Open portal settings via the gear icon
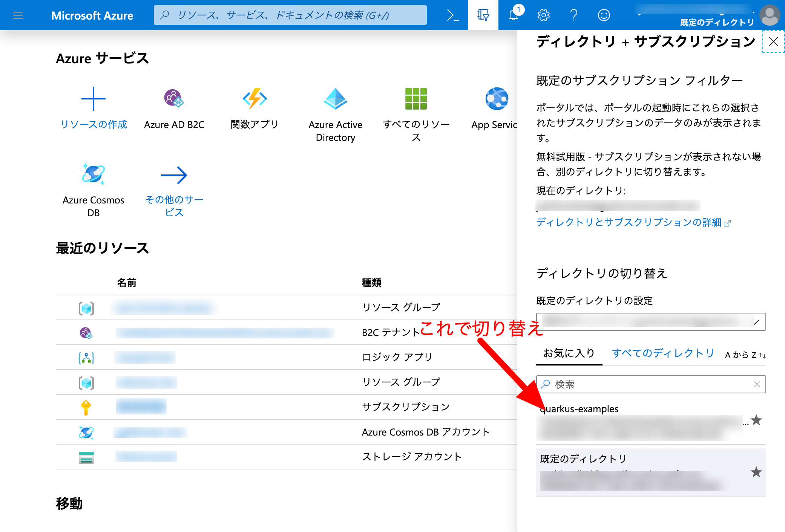Viewport: 785px width, 532px height. (543, 15)
